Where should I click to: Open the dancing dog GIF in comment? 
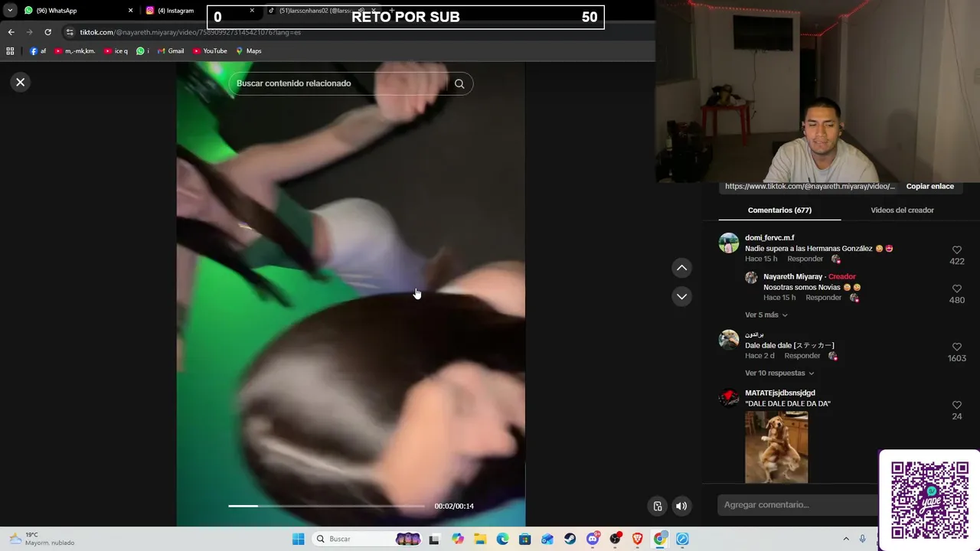pos(776,447)
